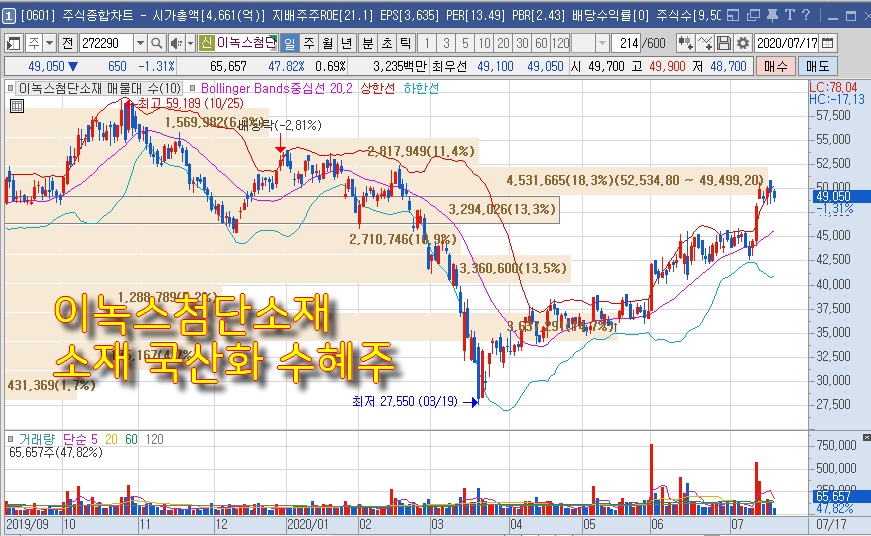Click the volume moving average 120 label
The image size is (871, 536).
(154, 439)
